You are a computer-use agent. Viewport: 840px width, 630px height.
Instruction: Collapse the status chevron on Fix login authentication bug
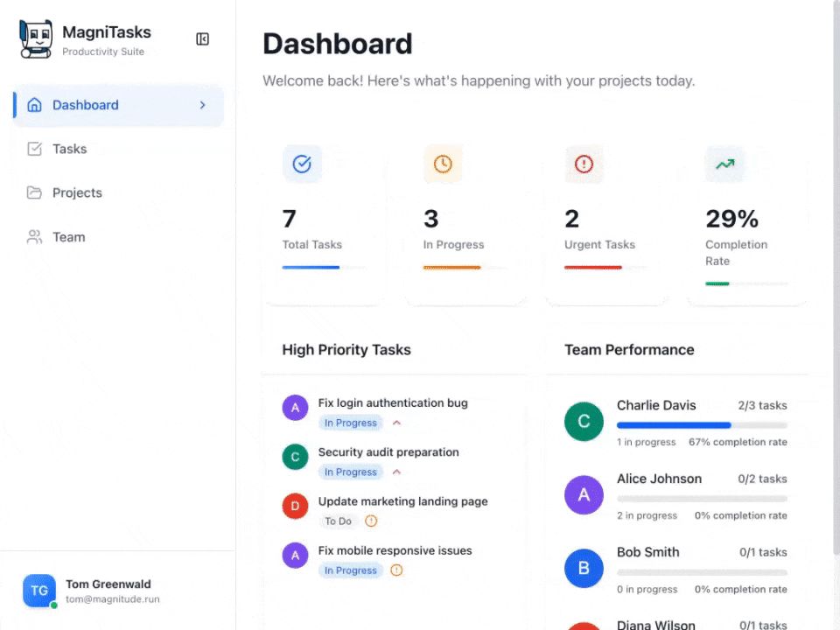(x=395, y=423)
